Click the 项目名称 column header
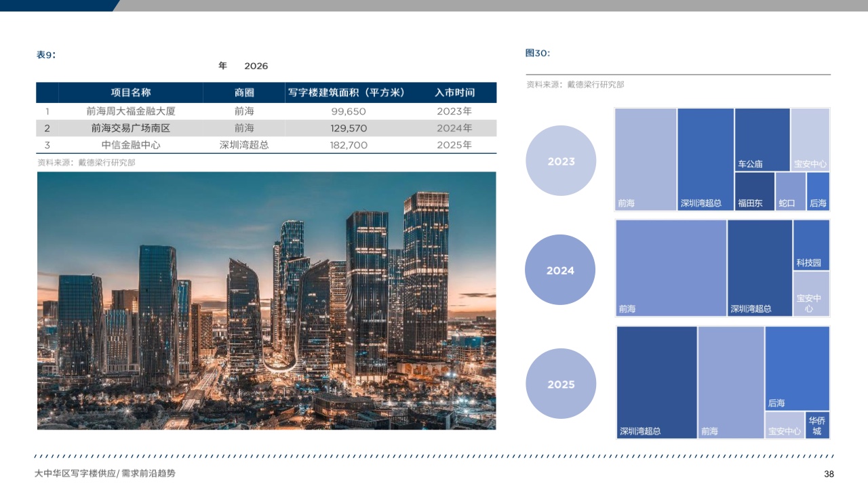The height and width of the screenshot is (488, 868). [131, 93]
